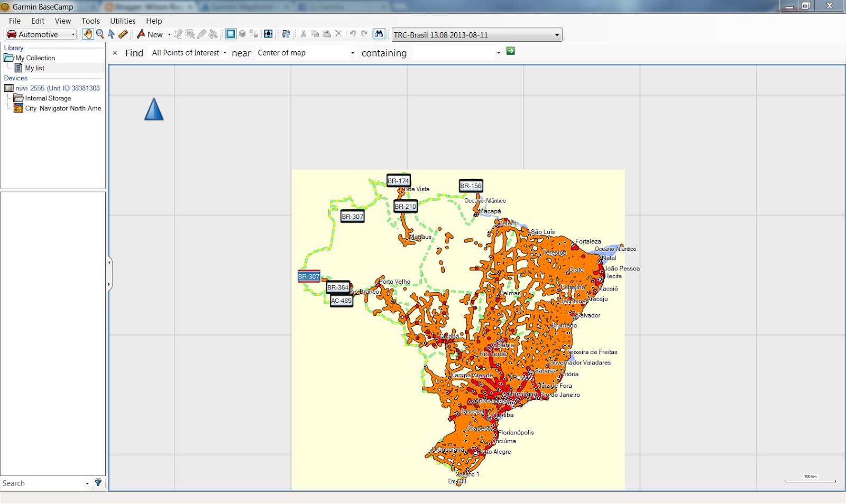Click the fit-to-screen map icon
The image size is (846, 504).
tap(268, 34)
